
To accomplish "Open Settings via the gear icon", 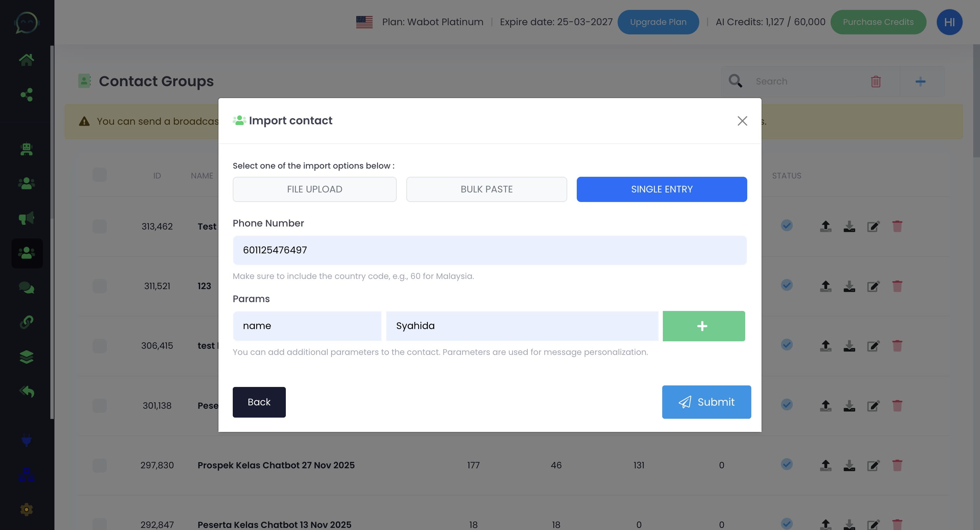I will (x=27, y=509).
